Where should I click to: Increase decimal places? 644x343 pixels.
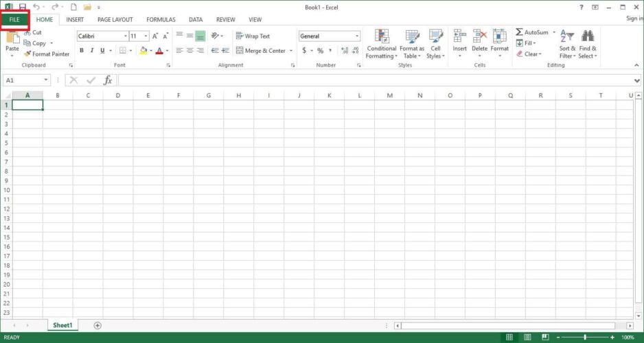tap(345, 51)
